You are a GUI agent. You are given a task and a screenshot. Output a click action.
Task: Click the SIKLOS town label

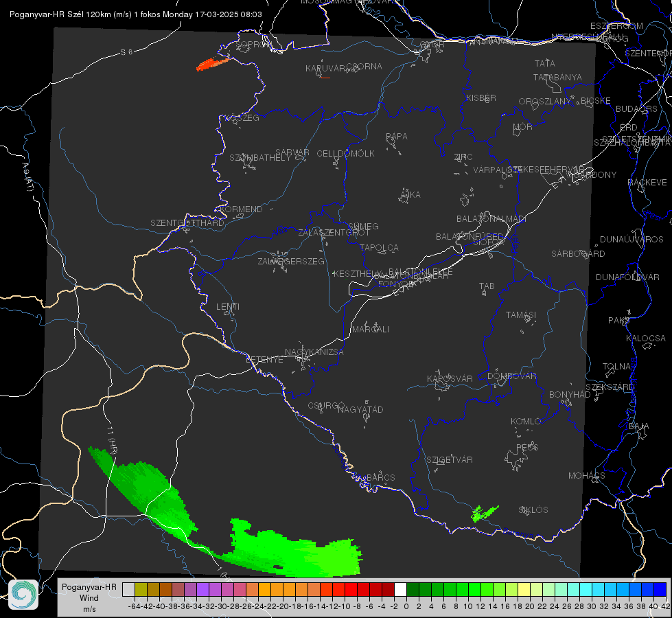pyautogui.click(x=533, y=510)
